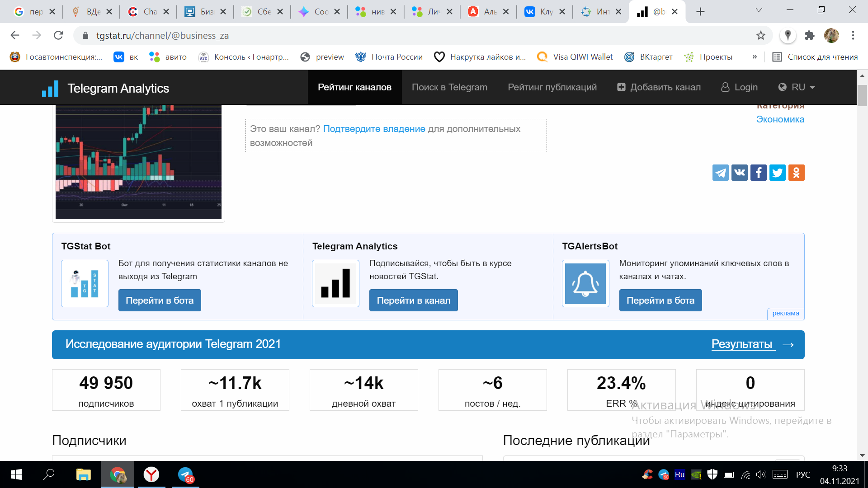Click Перейти в канал button

[413, 300]
